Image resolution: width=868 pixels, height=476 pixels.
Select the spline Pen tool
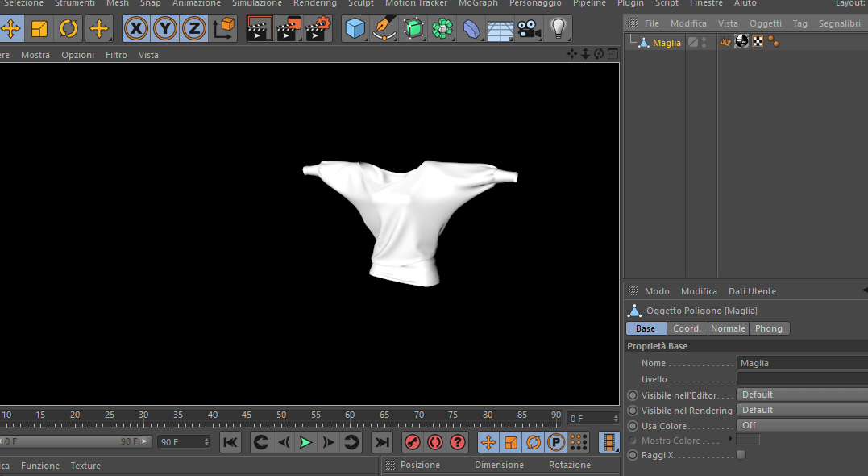384,30
